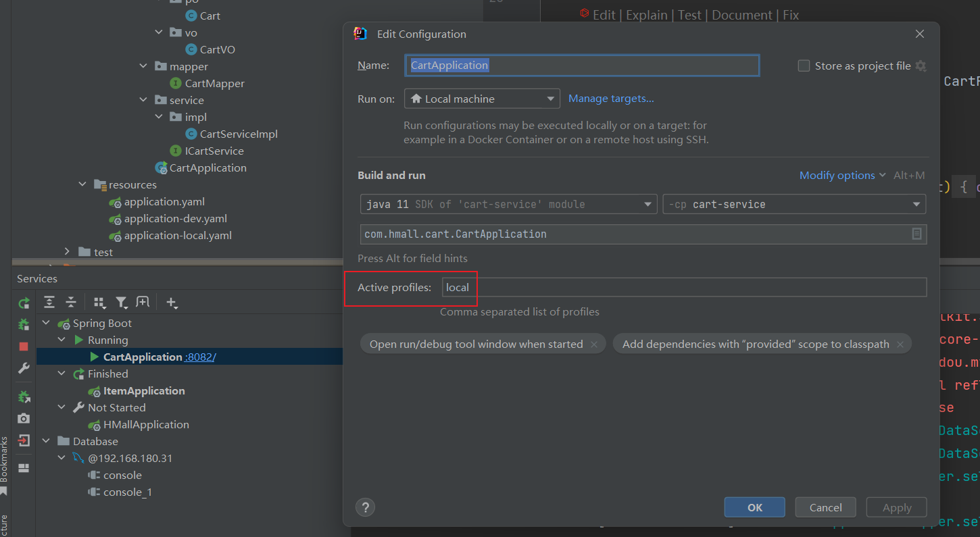This screenshot has height=537, width=980.
Task: Open the Run on Local machine dropdown
Action: tap(482, 99)
